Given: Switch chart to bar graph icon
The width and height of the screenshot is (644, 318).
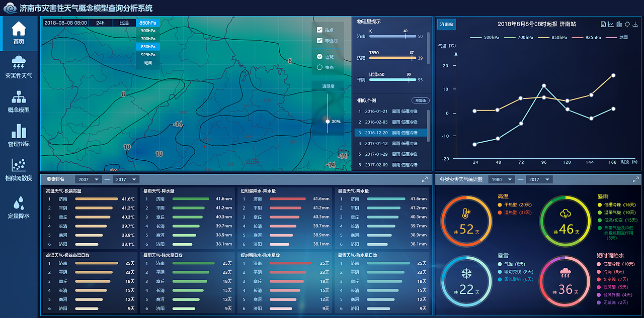Looking at the screenshot, I should 619,24.
